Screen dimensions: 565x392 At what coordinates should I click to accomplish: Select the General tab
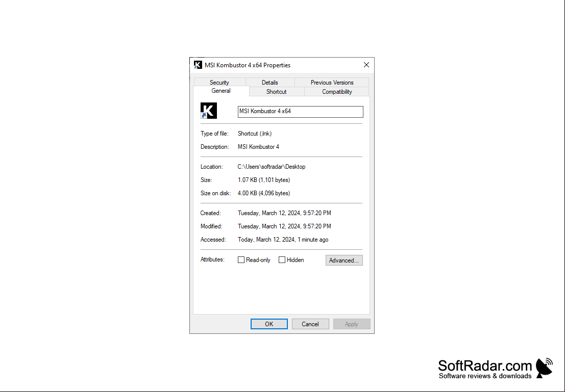tap(221, 91)
